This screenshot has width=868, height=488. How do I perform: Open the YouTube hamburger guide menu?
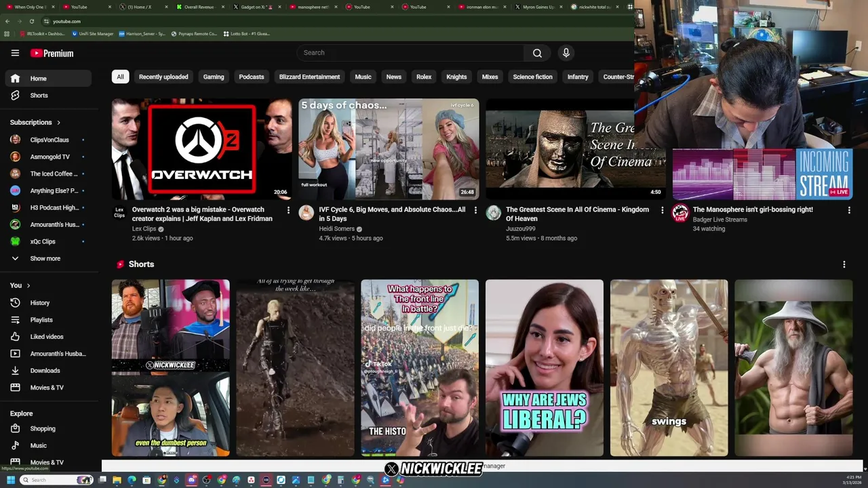[15, 53]
